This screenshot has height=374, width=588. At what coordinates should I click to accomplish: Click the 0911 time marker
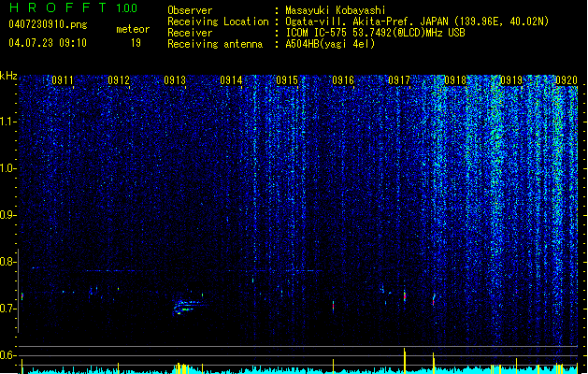(63, 80)
